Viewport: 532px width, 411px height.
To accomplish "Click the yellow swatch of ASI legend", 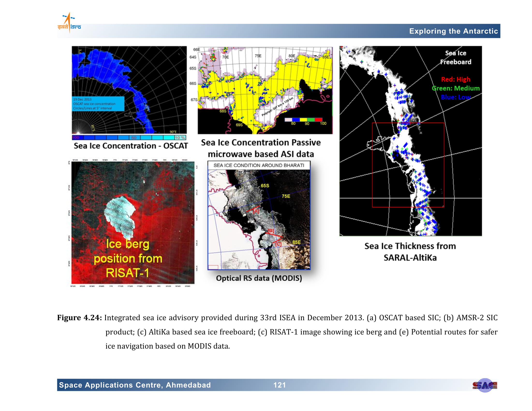I will (303, 119).
